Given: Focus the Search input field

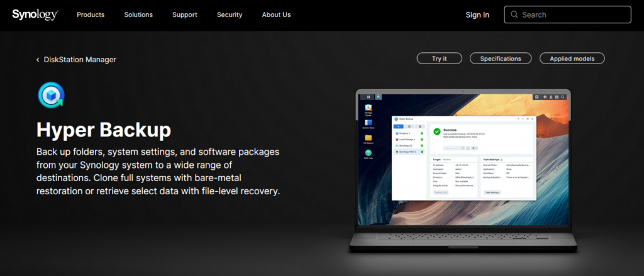Looking at the screenshot, I should click(x=567, y=14).
